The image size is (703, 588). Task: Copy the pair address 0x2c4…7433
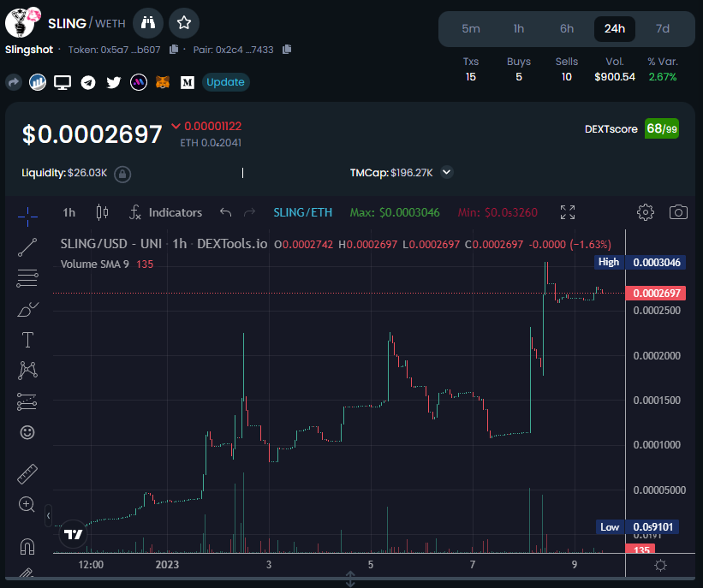point(287,50)
